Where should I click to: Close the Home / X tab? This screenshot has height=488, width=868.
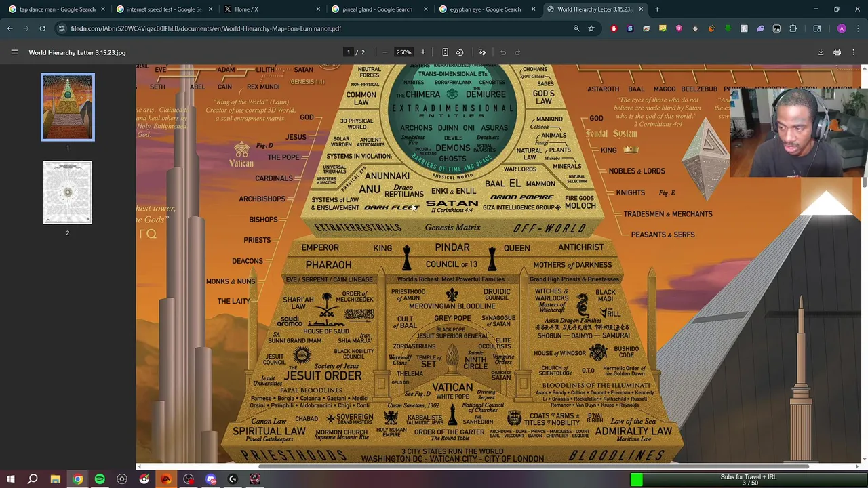318,9
